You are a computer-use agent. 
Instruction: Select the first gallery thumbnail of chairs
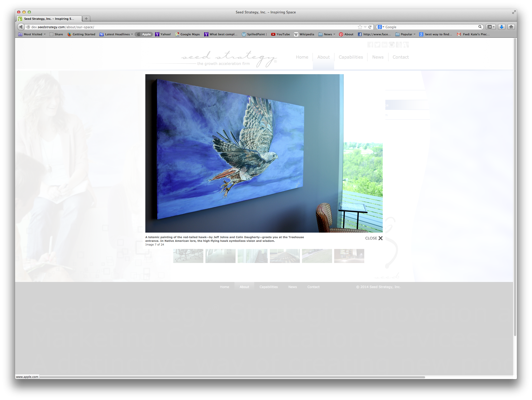(188, 256)
